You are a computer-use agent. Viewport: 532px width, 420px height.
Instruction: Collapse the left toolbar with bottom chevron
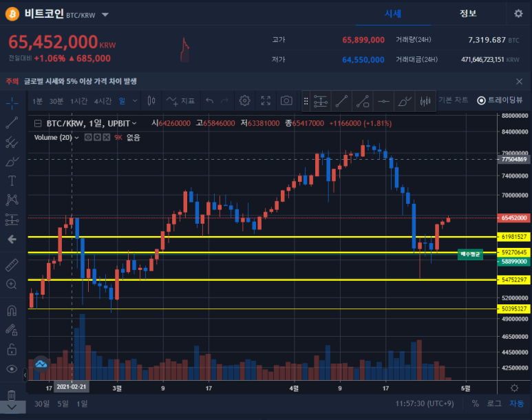click(x=12, y=407)
